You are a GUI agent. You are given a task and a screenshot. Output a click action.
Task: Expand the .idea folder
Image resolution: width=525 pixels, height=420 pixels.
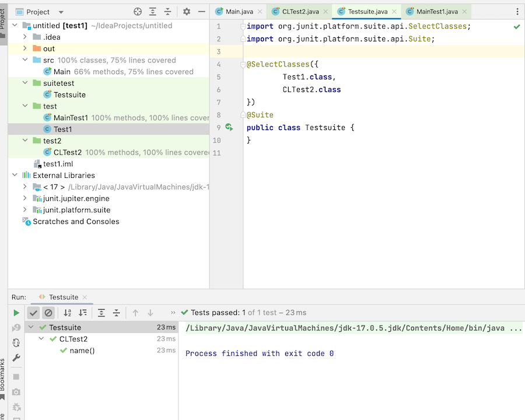tap(24, 37)
